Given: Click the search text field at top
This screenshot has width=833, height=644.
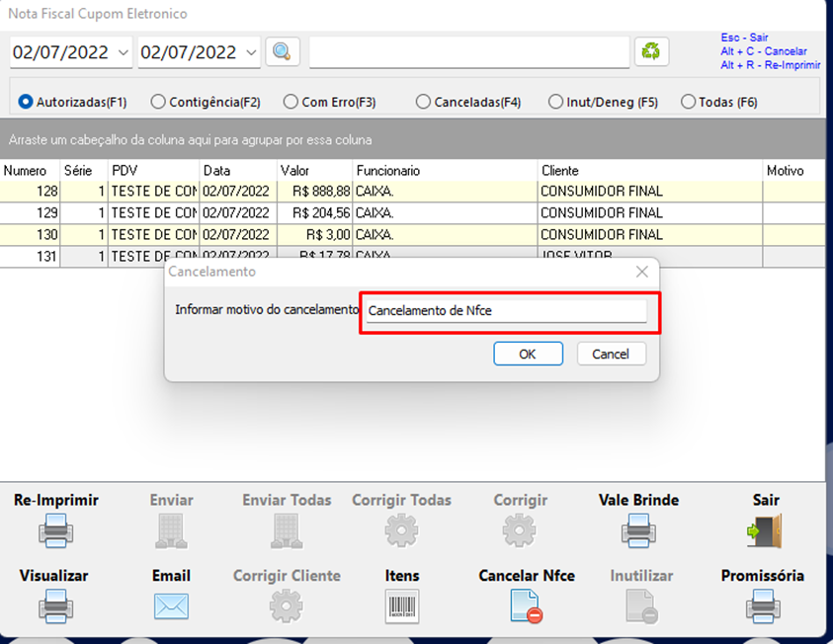Looking at the screenshot, I should point(469,52).
